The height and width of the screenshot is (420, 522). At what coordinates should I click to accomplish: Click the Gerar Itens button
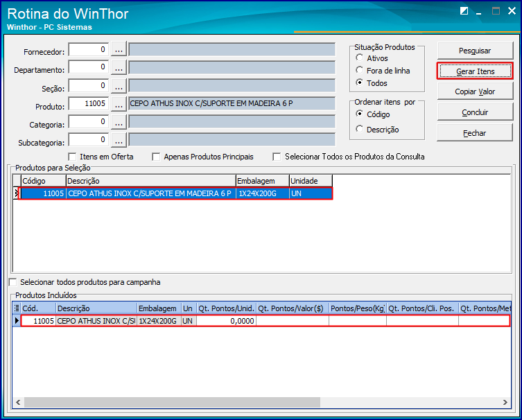point(475,71)
